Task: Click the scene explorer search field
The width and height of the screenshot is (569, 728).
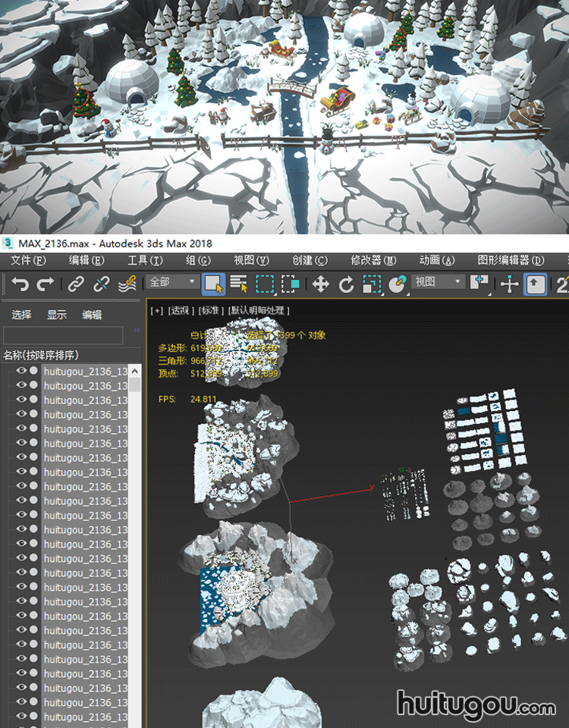Action: click(x=63, y=334)
